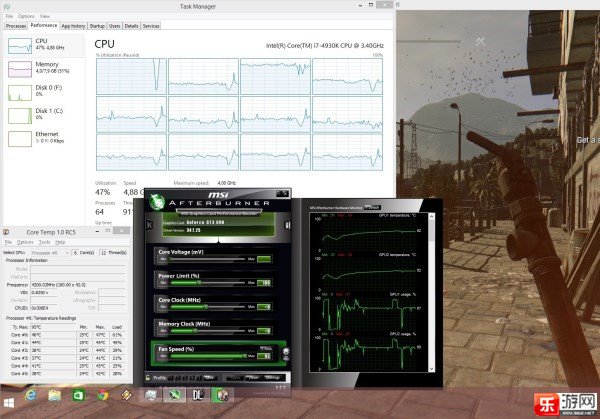Click the Power Limit value box

tap(264, 283)
